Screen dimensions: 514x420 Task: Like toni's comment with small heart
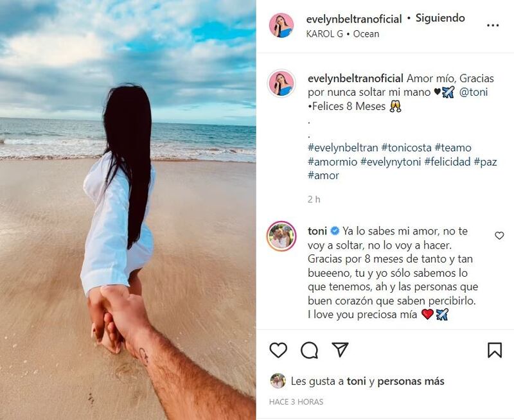click(x=499, y=236)
